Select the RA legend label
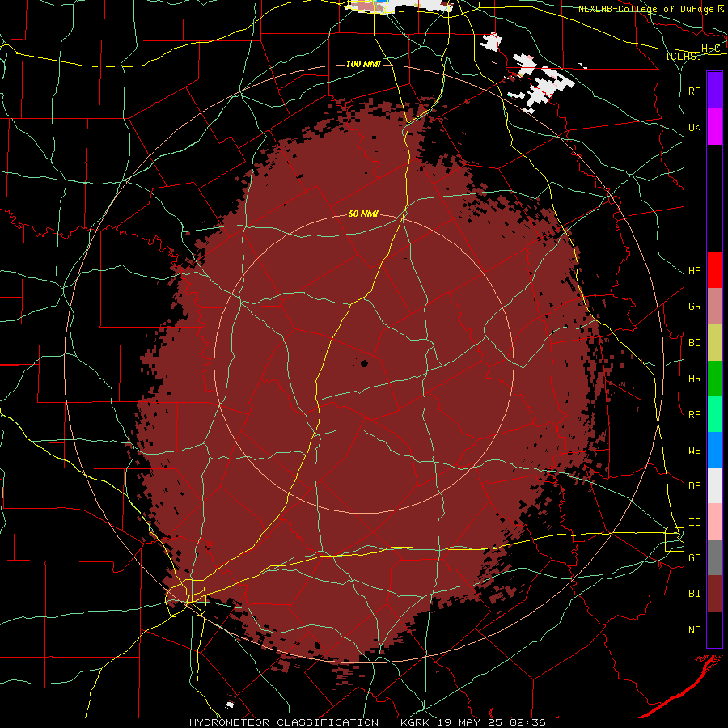 click(x=694, y=415)
